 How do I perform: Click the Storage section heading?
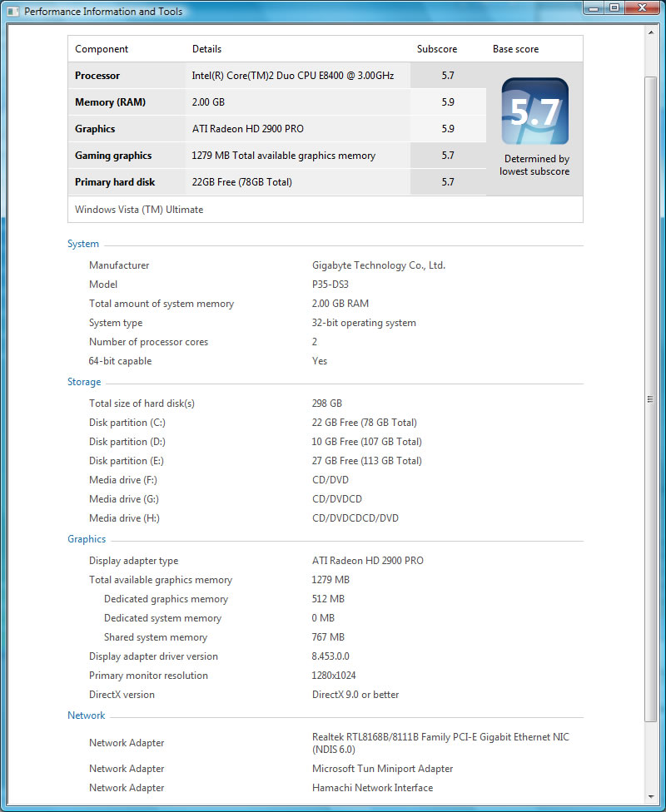84,383
